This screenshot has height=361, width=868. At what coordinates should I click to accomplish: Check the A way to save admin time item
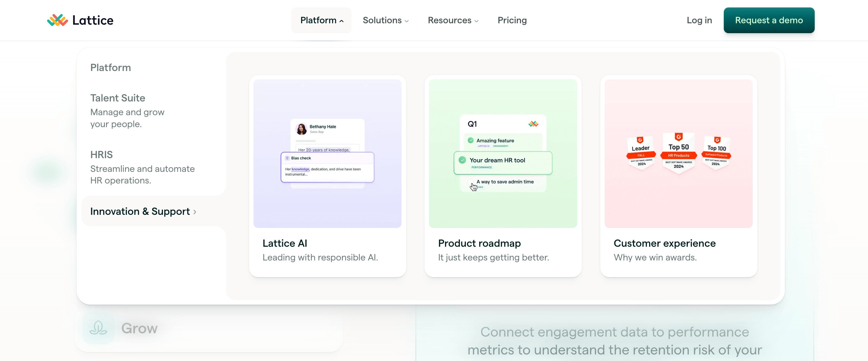(470, 183)
